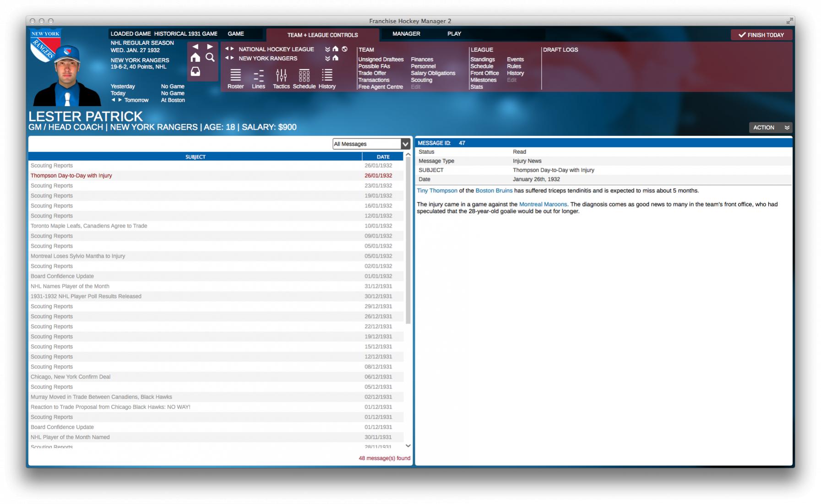The image size is (821, 504).
Task: Open the team History list icon
Action: tap(327, 76)
